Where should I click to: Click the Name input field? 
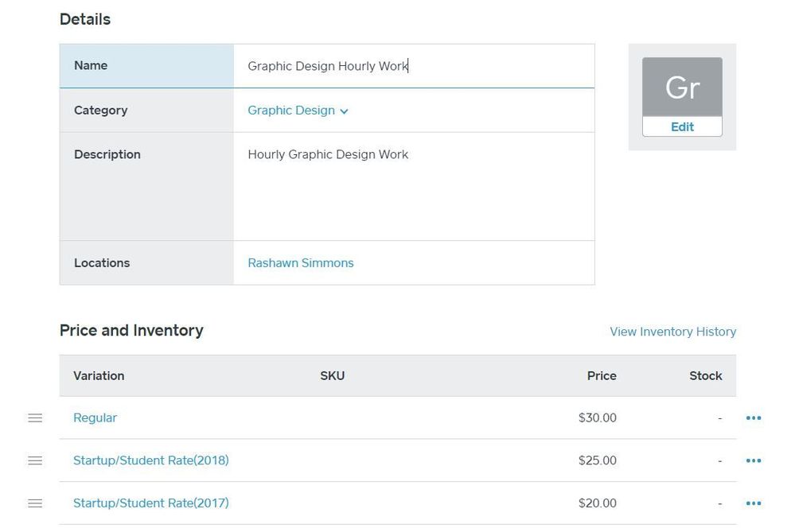pyautogui.click(x=414, y=66)
